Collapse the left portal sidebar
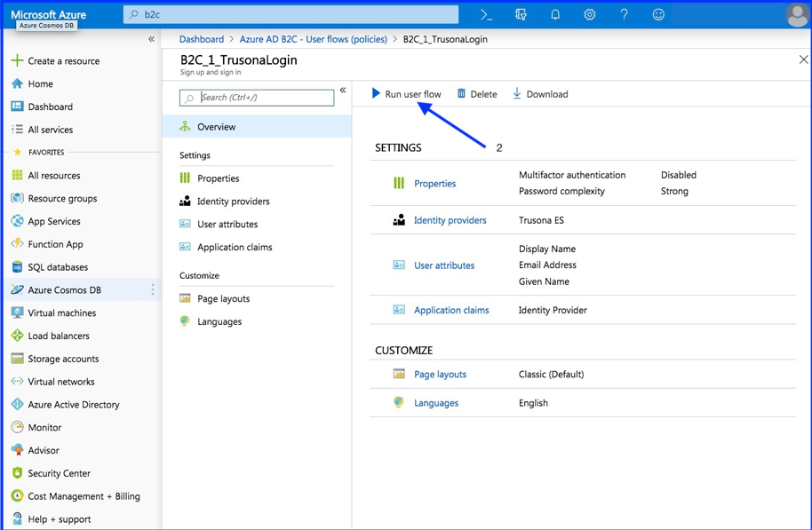This screenshot has width=812, height=530. [151, 39]
